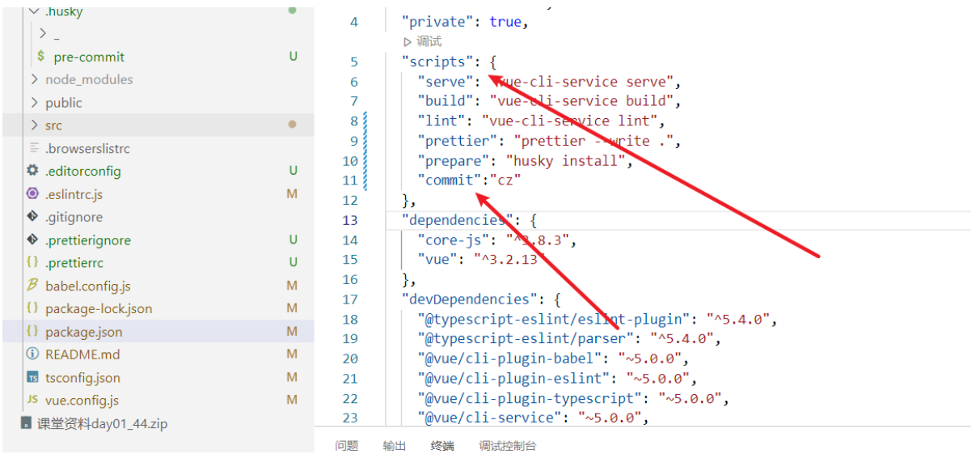
Task: Click the git icon beside .gitignore
Action: 32,217
